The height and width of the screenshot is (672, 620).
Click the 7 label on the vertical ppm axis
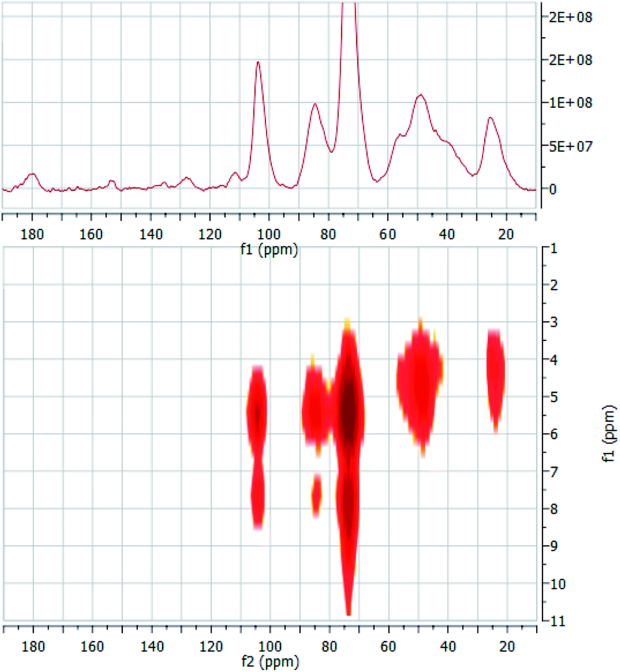554,472
